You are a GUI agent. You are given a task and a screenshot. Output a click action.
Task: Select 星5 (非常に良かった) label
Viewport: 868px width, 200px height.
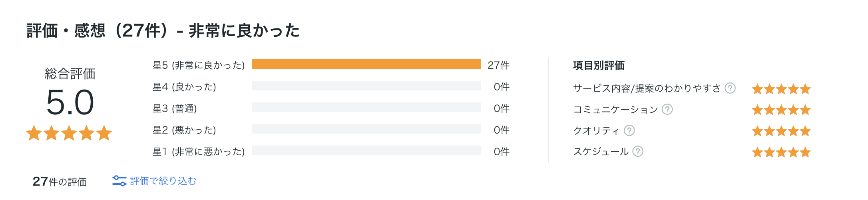click(x=199, y=65)
